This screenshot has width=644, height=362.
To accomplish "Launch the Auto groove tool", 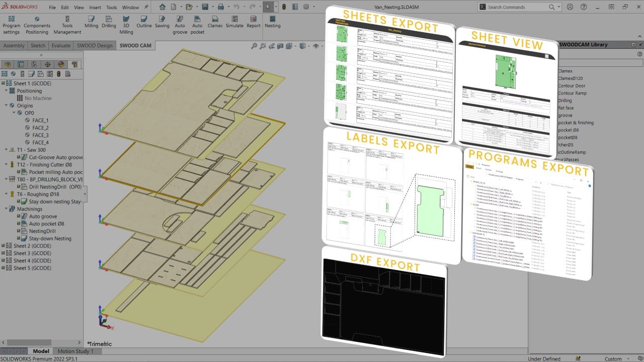I will point(180,25).
